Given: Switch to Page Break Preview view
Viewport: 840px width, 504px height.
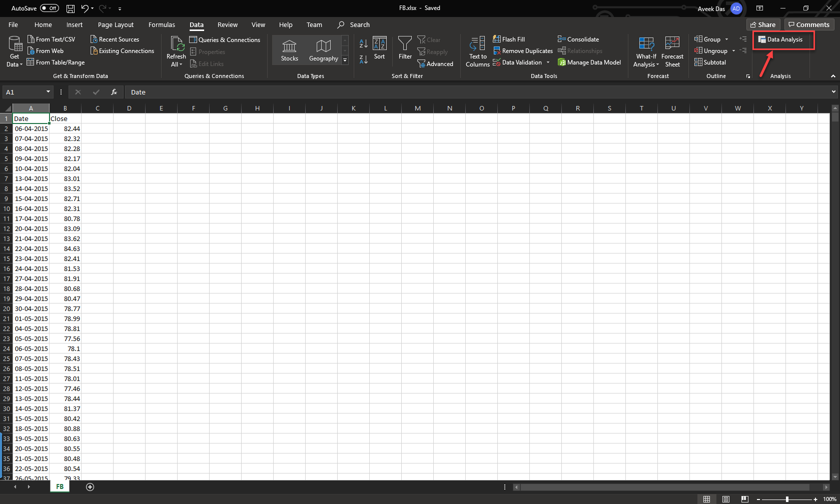Looking at the screenshot, I should point(744,499).
